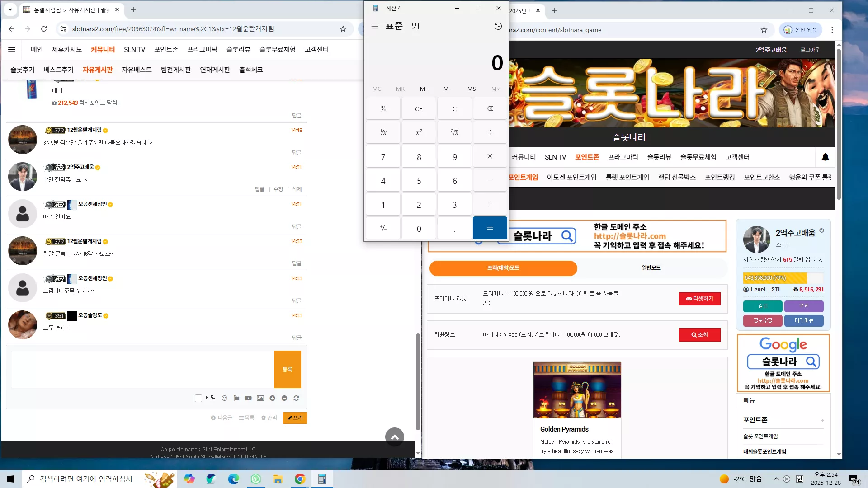Click the calculator multiply operator

490,156
